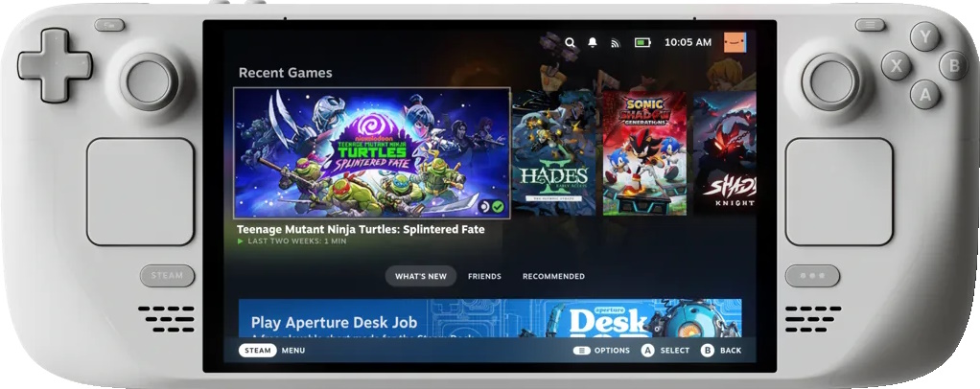Image resolution: width=980 pixels, height=389 pixels.
Task: Click the directional D-pad
Action: pyautogui.click(x=55, y=65)
